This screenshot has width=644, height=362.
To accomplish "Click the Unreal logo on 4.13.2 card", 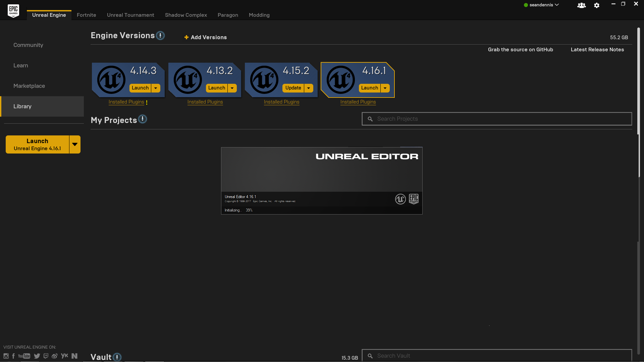I will tap(187, 80).
